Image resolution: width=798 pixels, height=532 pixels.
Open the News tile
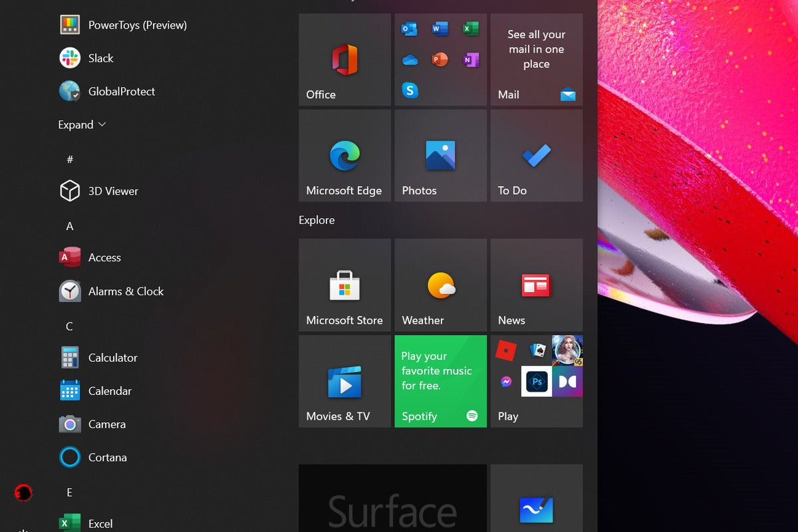click(536, 285)
